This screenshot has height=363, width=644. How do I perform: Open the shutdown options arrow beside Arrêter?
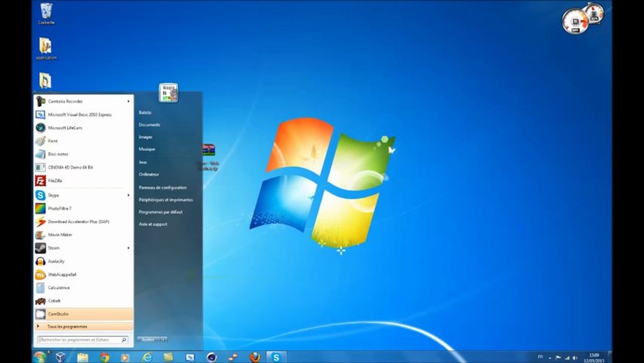click(x=164, y=340)
